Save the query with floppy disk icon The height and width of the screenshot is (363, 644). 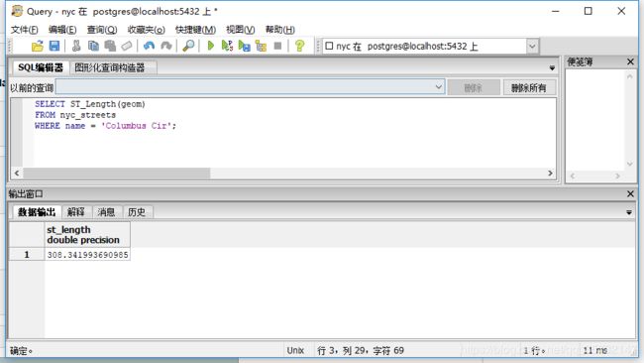pyautogui.click(x=54, y=46)
